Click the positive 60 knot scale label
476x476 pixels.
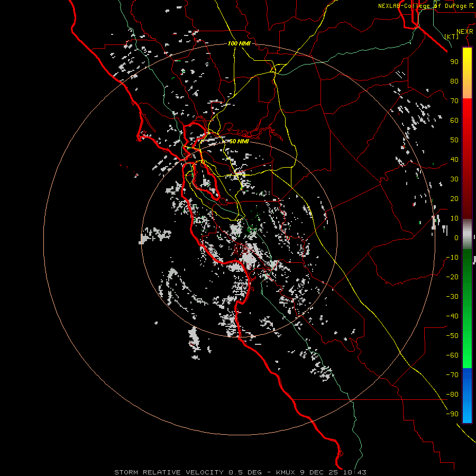pos(454,121)
